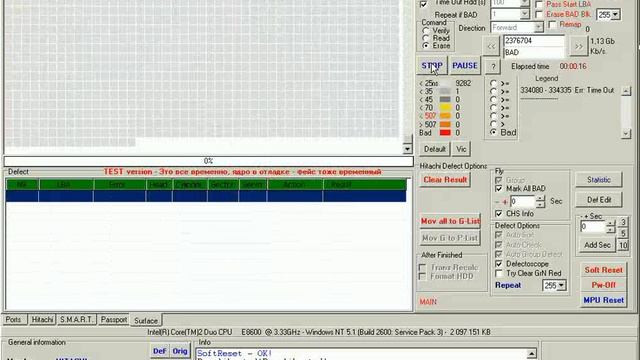Click the Vic legend button
The height and width of the screenshot is (360, 640).
[x=461, y=149]
